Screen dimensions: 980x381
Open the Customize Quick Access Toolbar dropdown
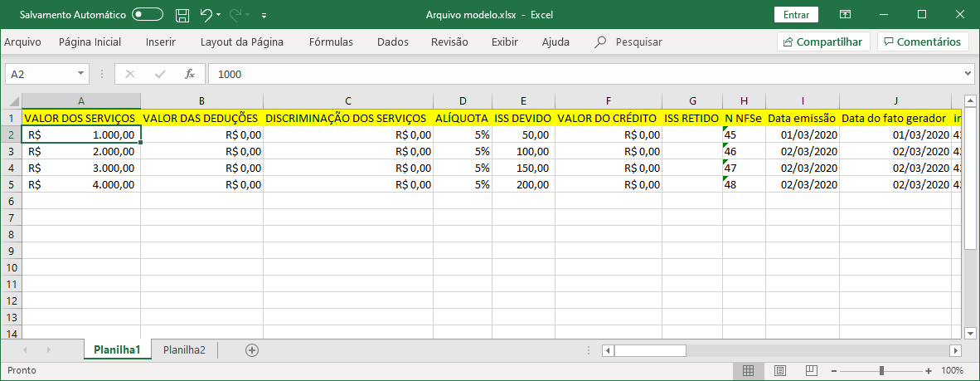coord(264,15)
